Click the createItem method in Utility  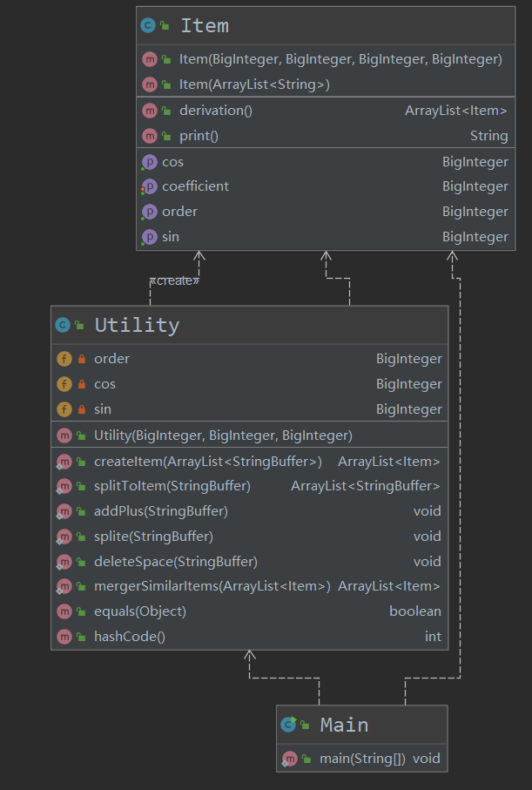coord(207,462)
